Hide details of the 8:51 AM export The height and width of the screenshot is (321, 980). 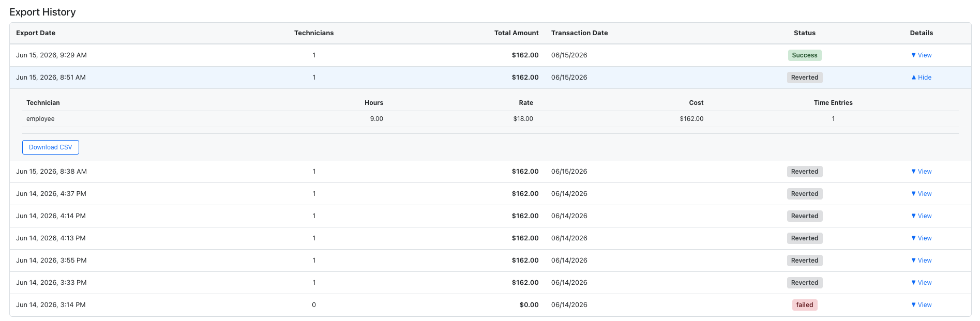coord(921,78)
